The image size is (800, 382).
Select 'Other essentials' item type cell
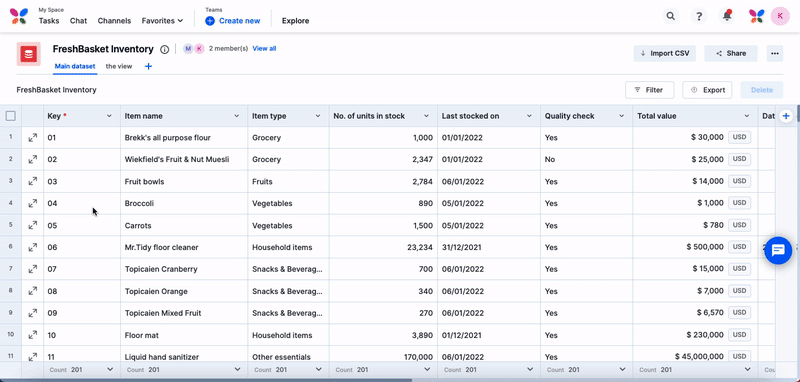288,356
